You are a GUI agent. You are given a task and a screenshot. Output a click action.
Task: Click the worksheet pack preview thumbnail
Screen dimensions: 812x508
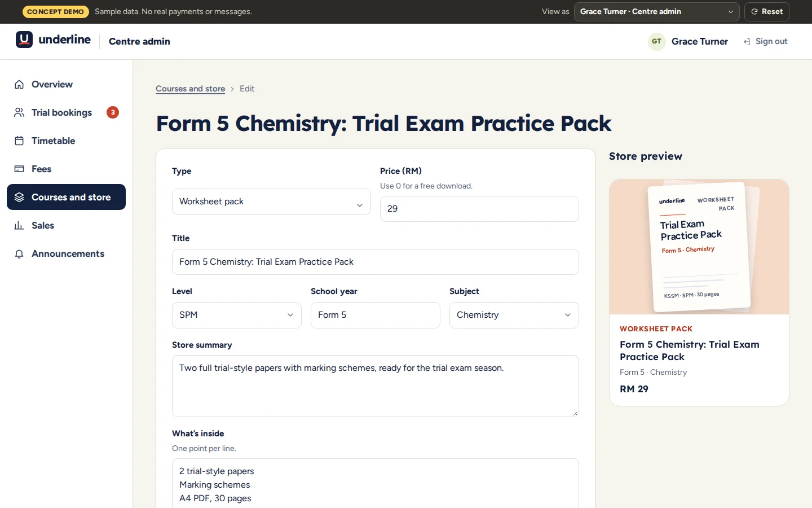[x=699, y=247]
